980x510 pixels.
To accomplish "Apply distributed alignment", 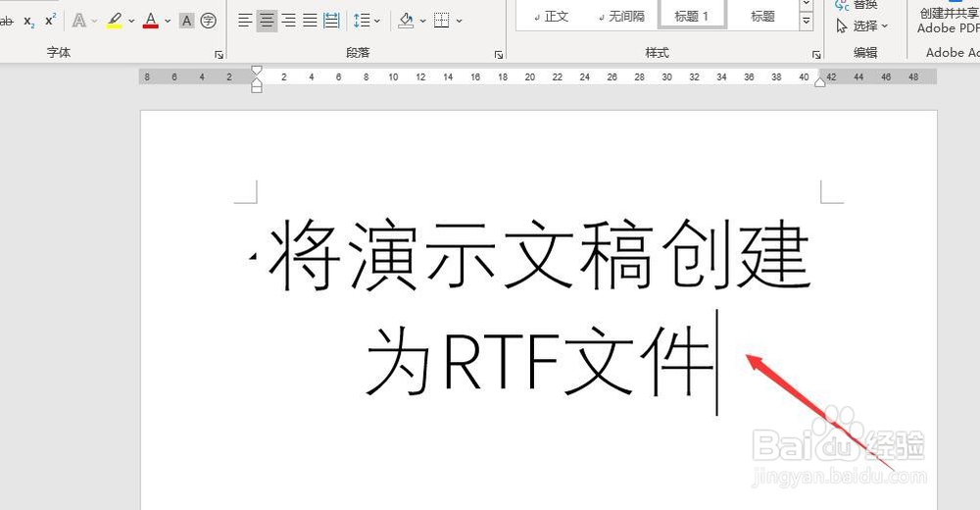I will [331, 21].
